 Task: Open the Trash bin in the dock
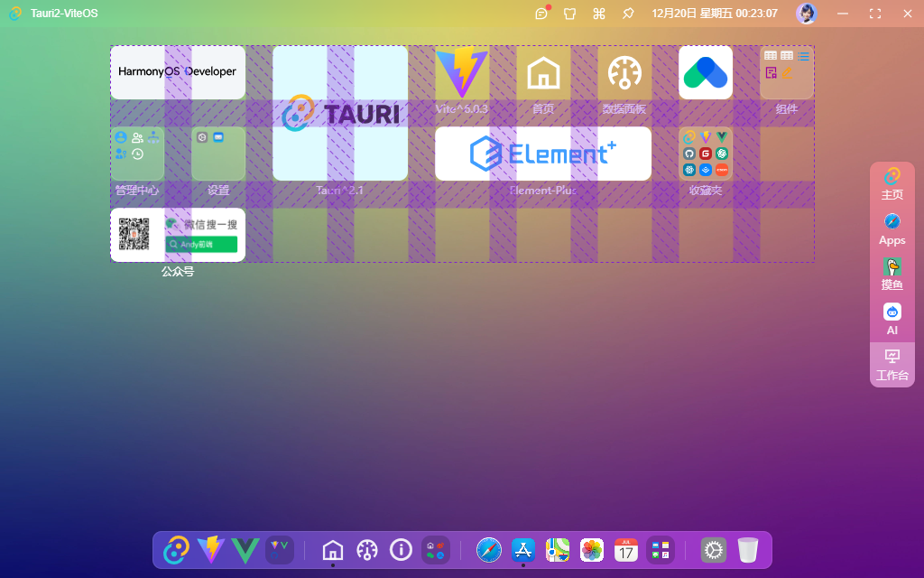click(748, 550)
